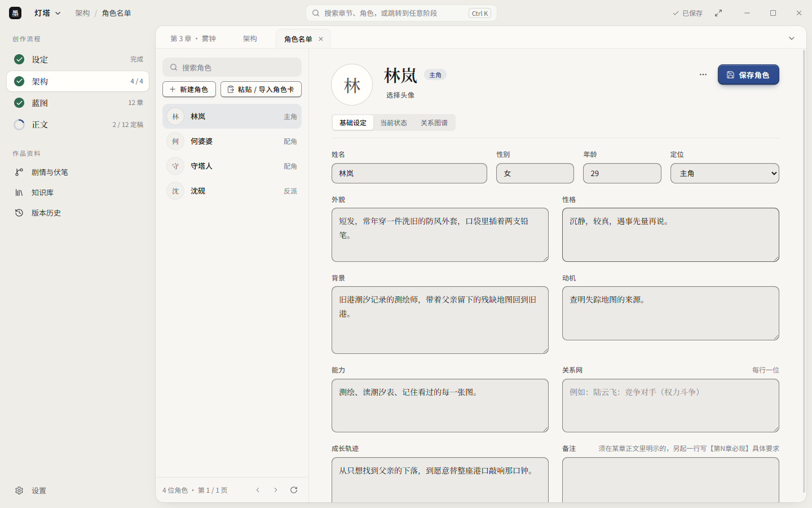Go to the 蓝图 workflow stage
Viewport: 812px width, 508px height.
click(78, 103)
